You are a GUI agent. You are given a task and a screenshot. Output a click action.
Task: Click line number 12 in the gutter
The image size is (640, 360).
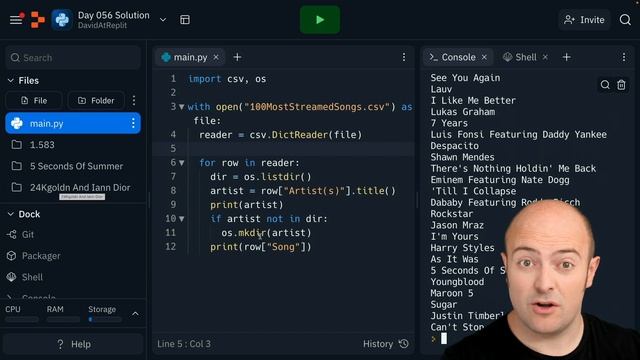click(x=171, y=247)
